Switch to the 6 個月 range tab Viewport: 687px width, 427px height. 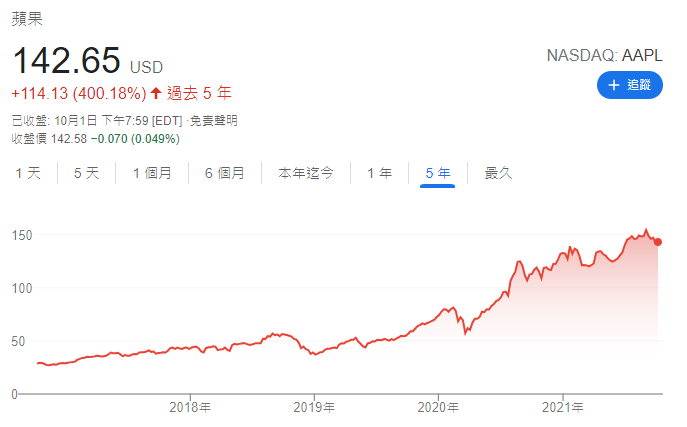tap(224, 173)
